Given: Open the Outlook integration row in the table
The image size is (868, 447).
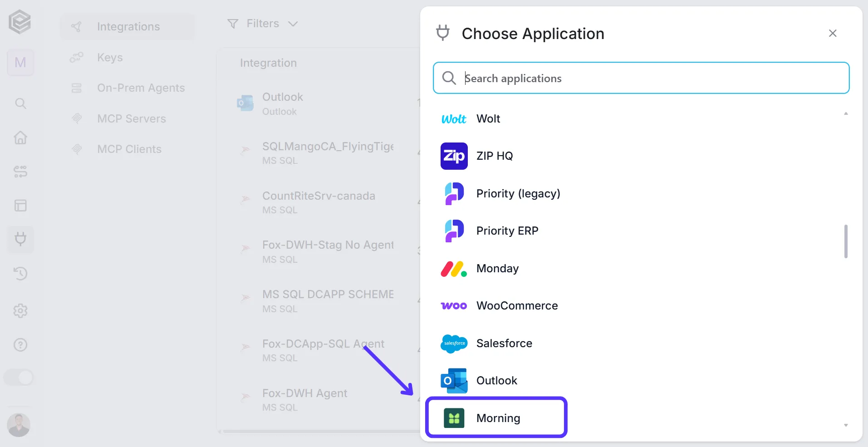Looking at the screenshot, I should pyautogui.click(x=319, y=104).
